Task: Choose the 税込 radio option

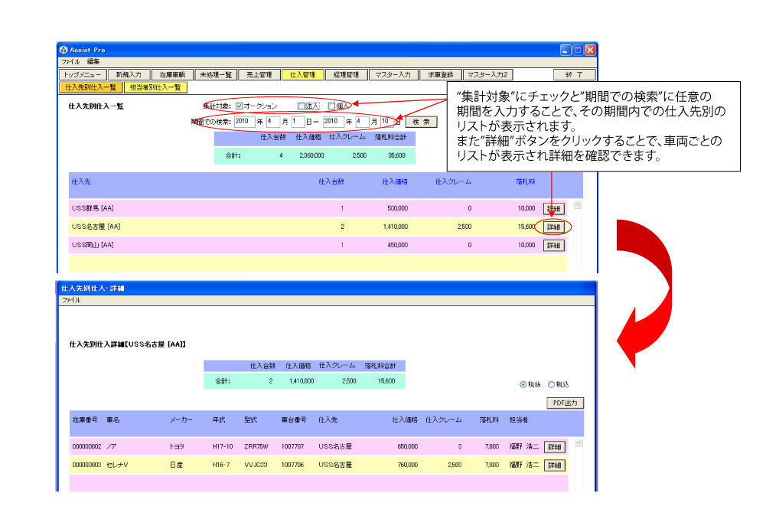Action: point(551,384)
